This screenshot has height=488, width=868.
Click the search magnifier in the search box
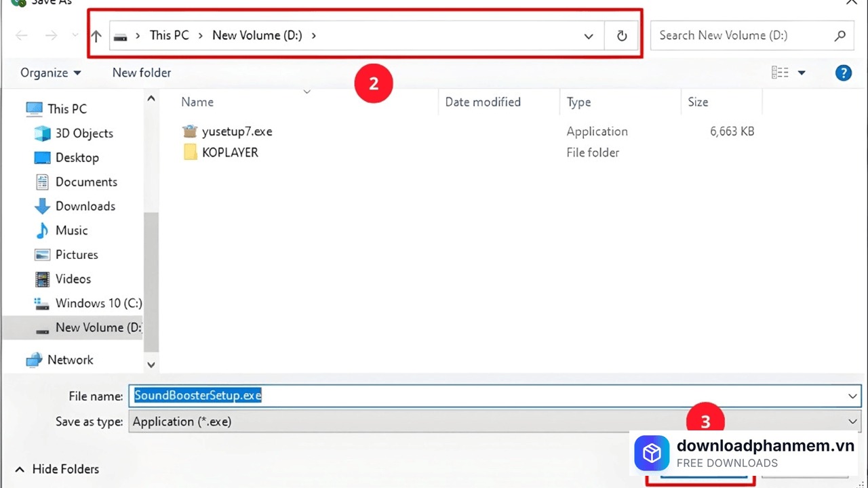tap(840, 35)
